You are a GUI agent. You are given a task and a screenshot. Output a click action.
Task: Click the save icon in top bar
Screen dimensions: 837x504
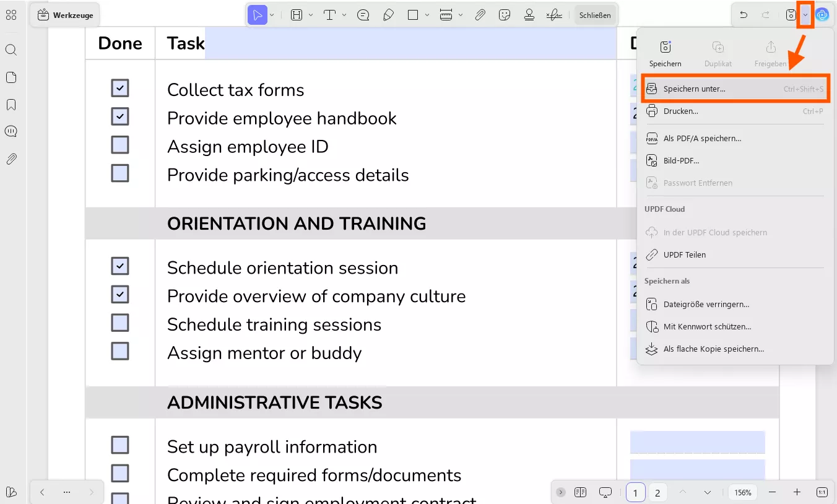click(791, 15)
